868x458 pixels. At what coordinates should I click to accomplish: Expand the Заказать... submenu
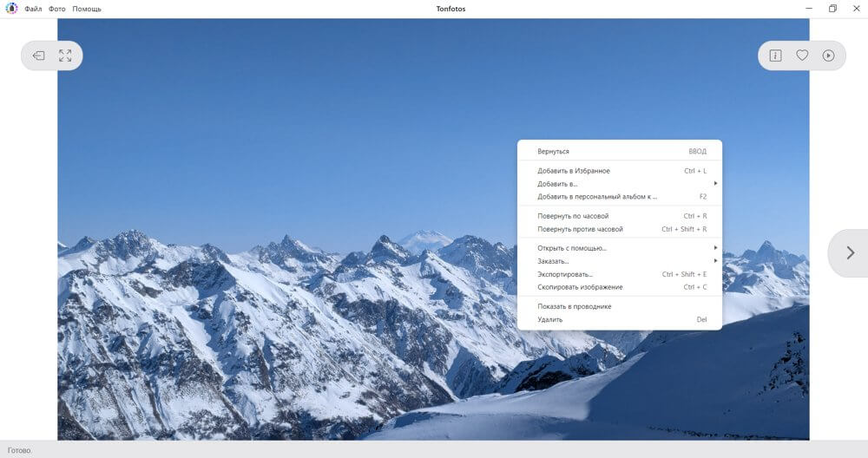620,261
